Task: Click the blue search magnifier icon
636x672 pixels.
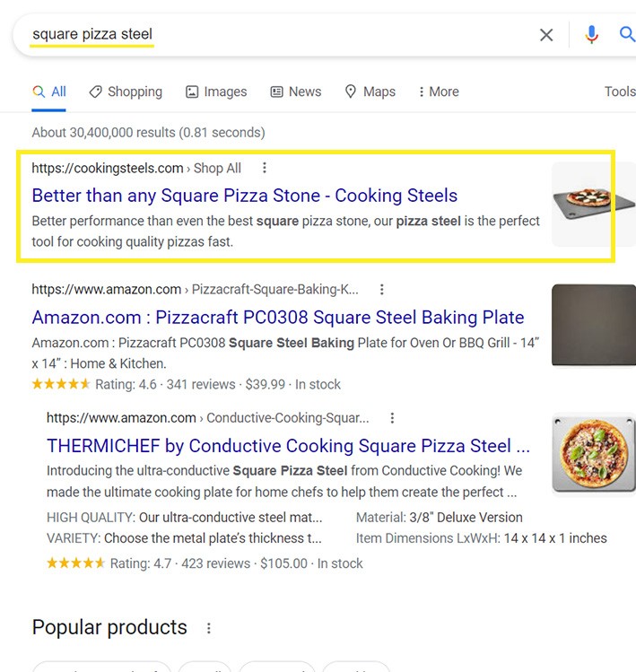Action: pyautogui.click(x=627, y=35)
